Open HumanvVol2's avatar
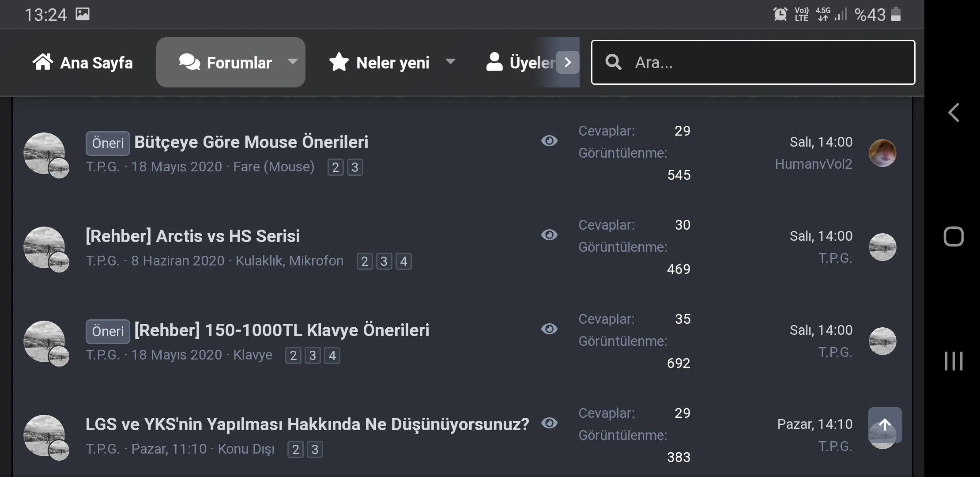Screen dimensions: 980x477 (x=882, y=153)
